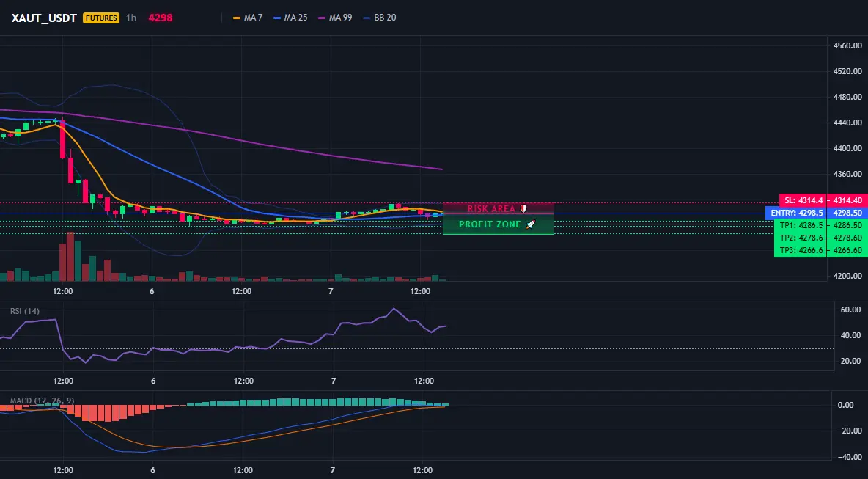Select the 1h timeframe label

point(131,18)
